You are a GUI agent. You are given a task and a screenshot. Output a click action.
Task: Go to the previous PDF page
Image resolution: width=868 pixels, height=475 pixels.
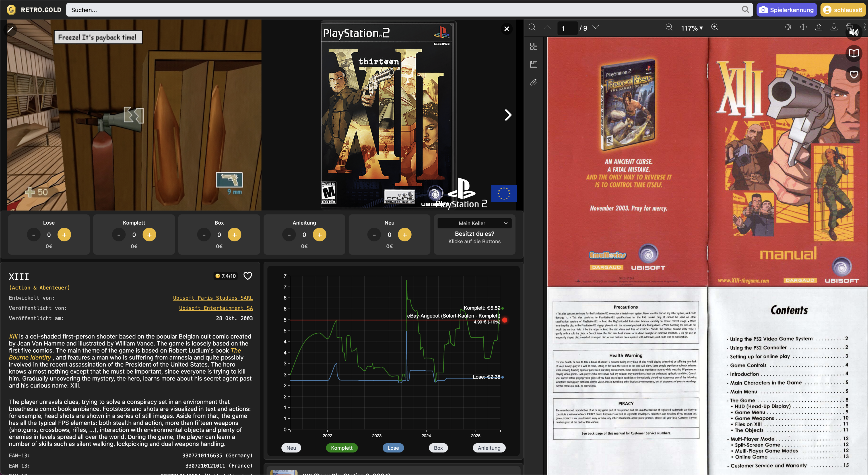tap(547, 27)
